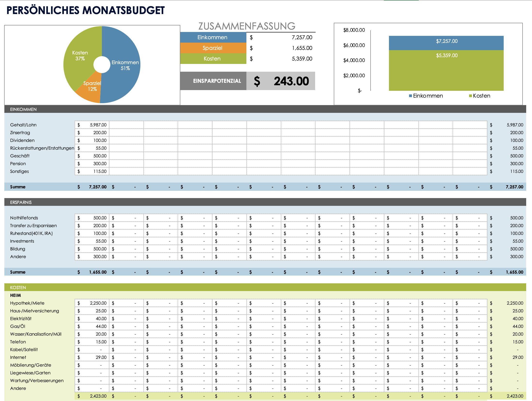Click the Gas/Öl 44.00 first-month cell

tap(92, 326)
